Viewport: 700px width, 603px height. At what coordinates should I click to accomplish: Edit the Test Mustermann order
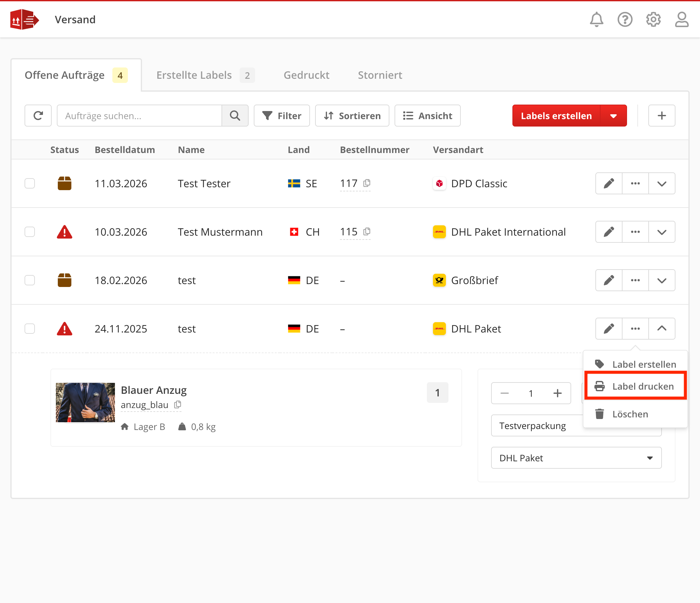point(609,232)
